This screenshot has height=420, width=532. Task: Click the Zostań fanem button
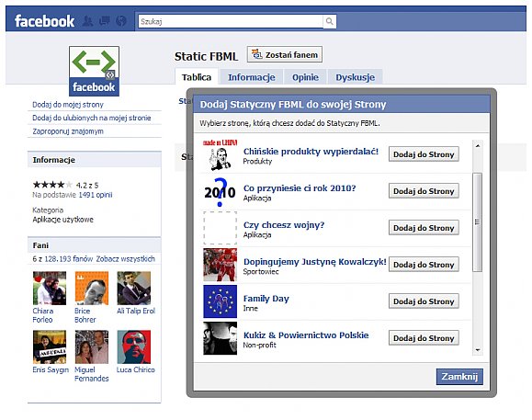(285, 54)
